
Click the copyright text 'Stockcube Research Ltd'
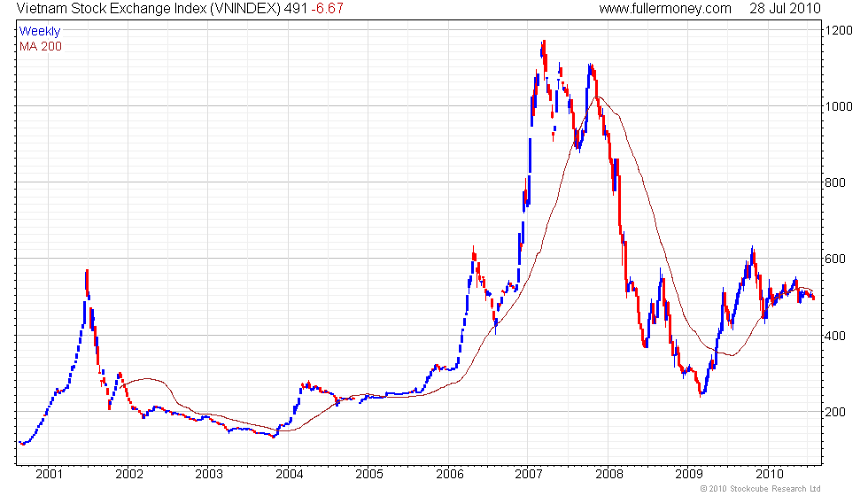pyautogui.click(x=775, y=488)
